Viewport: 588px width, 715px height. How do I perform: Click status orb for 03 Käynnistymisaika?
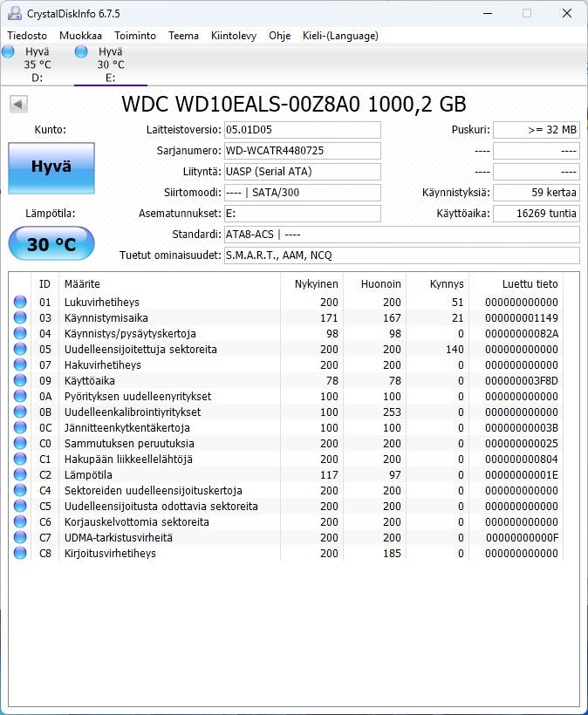(20, 317)
